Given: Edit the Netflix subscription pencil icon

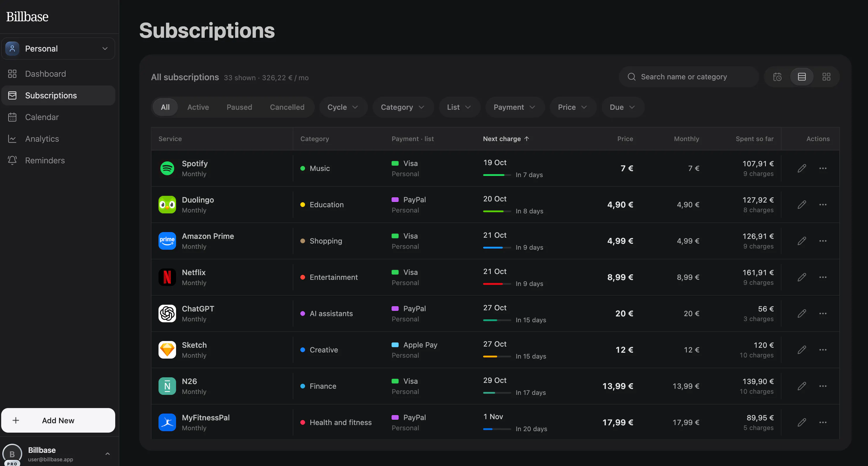Looking at the screenshot, I should coord(802,277).
